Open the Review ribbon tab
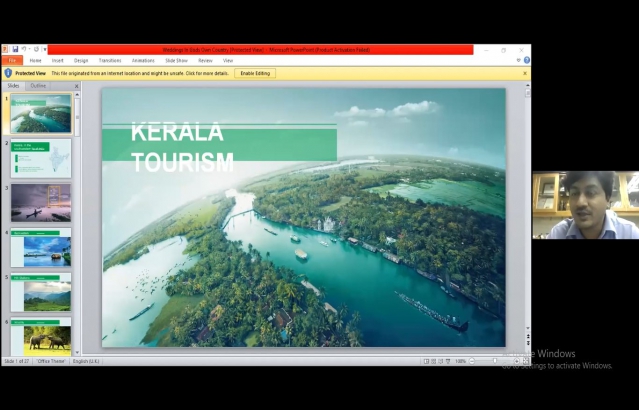Image resolution: width=639 pixels, height=410 pixels. pos(205,61)
